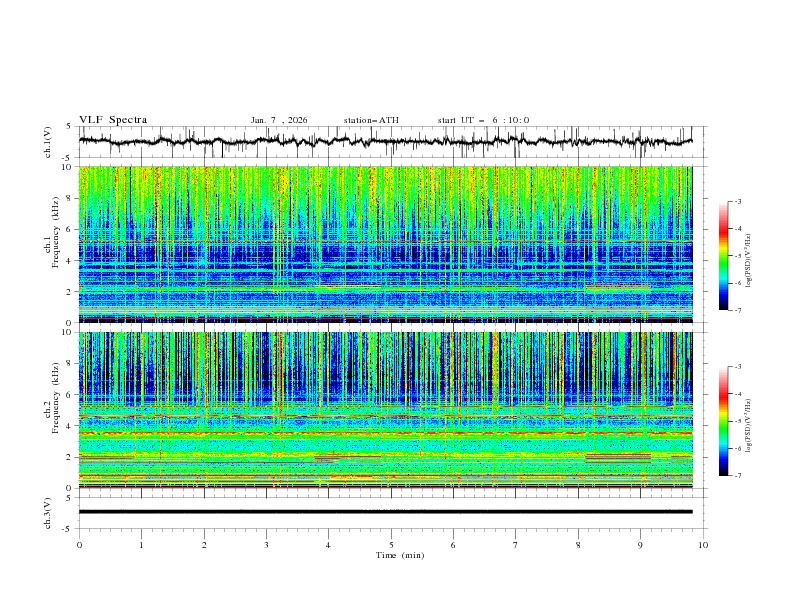Select the Jan. 7, 2026 date label

pyautogui.click(x=279, y=120)
